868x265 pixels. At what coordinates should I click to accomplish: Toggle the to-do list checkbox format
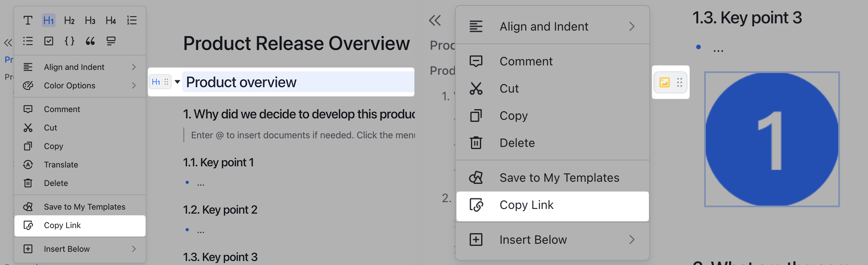(x=48, y=41)
